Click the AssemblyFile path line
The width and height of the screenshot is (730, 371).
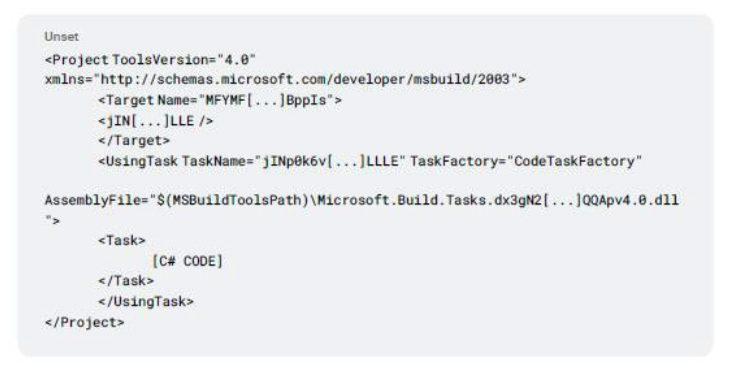pos(362,200)
